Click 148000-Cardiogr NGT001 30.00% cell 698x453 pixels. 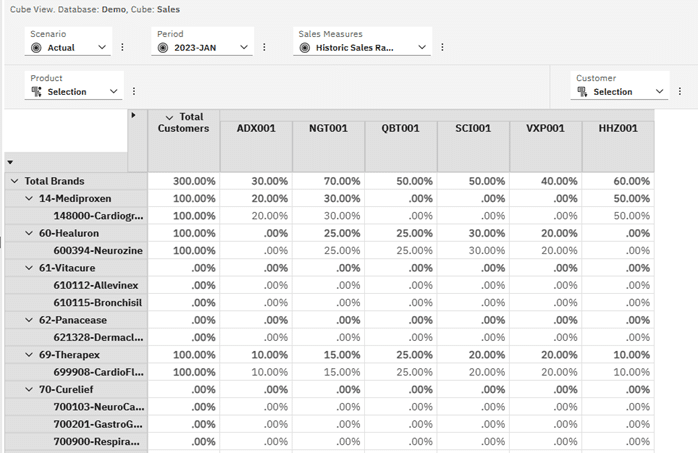(x=329, y=216)
